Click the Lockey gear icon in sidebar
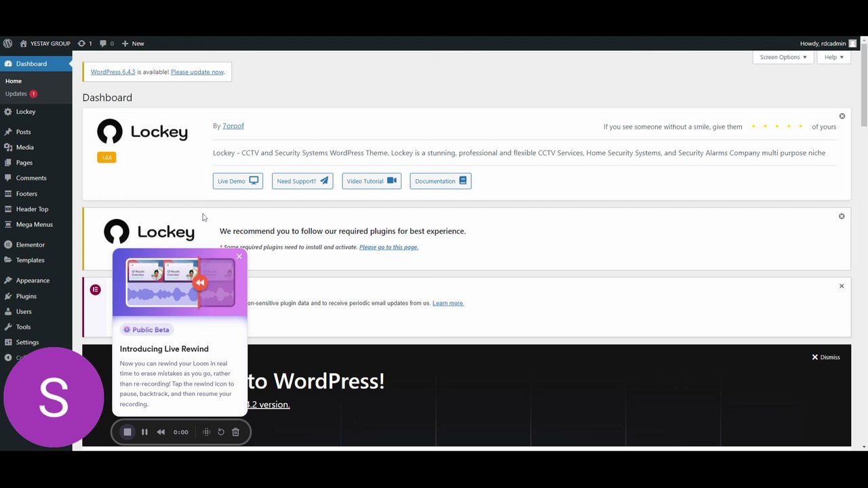The width and height of the screenshot is (868, 488). point(8,112)
